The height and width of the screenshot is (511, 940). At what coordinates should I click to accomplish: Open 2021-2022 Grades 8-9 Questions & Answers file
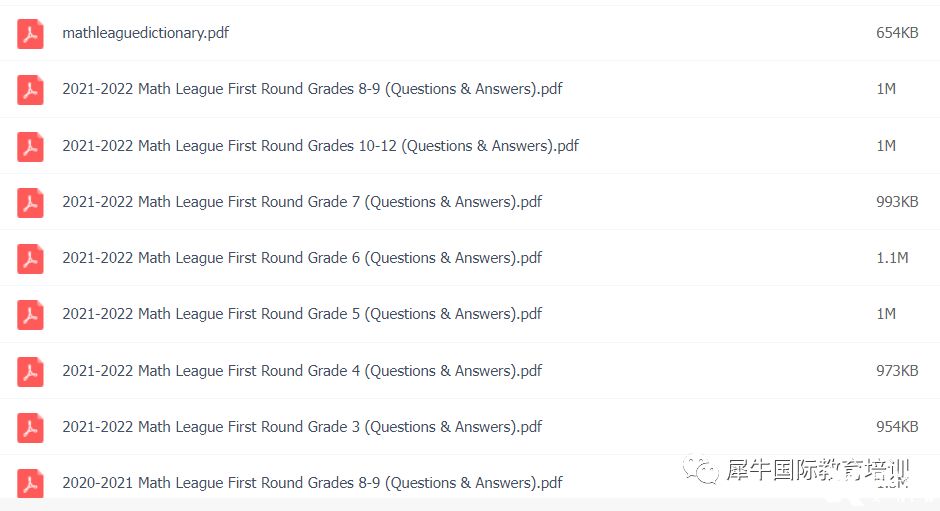pyautogui.click(x=312, y=89)
